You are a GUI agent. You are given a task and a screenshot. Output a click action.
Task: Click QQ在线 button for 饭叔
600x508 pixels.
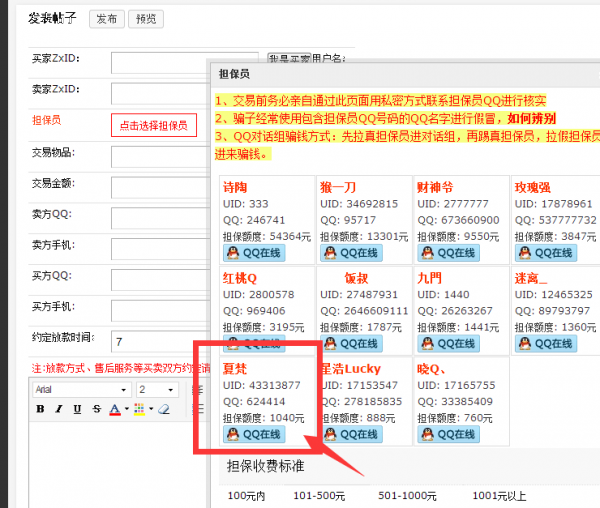point(351,344)
